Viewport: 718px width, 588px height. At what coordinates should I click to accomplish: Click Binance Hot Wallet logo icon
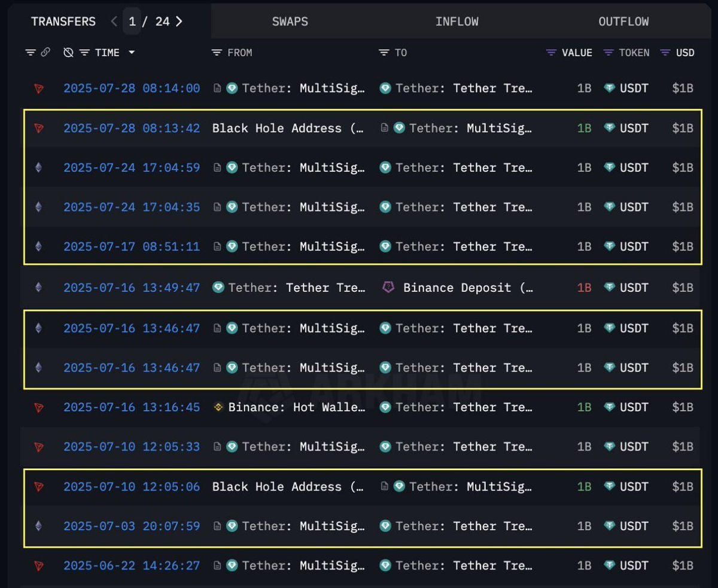point(219,407)
